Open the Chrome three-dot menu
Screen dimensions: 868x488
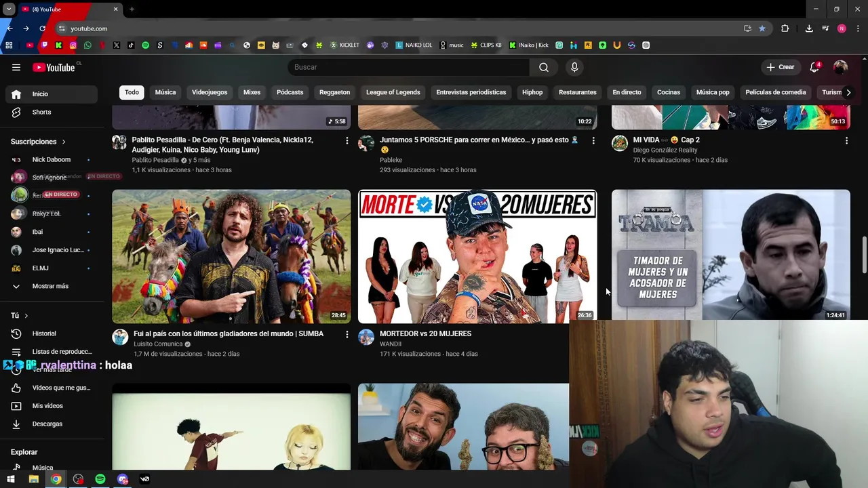pos(858,28)
